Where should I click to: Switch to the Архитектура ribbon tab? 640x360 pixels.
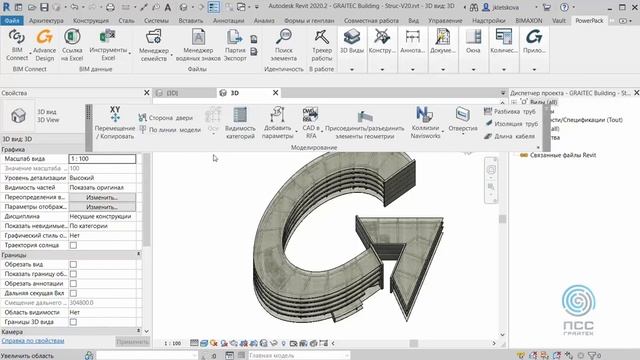46,20
